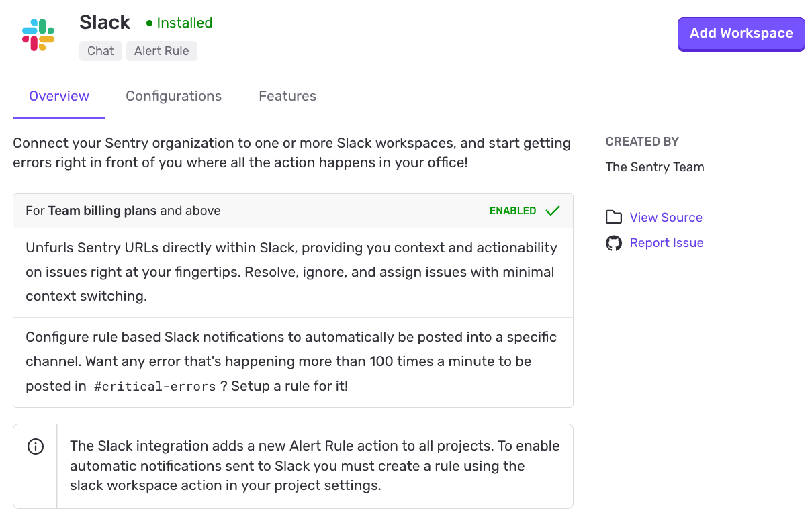The width and height of the screenshot is (812, 519).
Task: Click the CREATED BY heading
Action: tap(642, 142)
